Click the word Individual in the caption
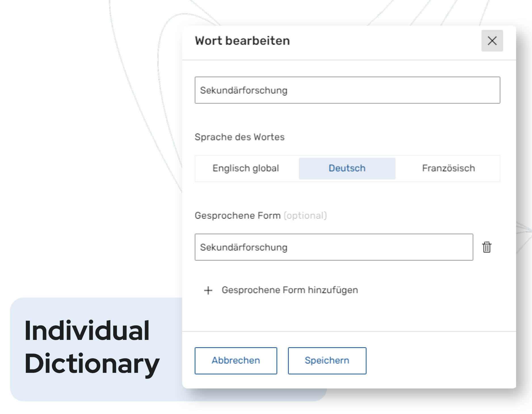The width and height of the screenshot is (532, 414). point(87,331)
